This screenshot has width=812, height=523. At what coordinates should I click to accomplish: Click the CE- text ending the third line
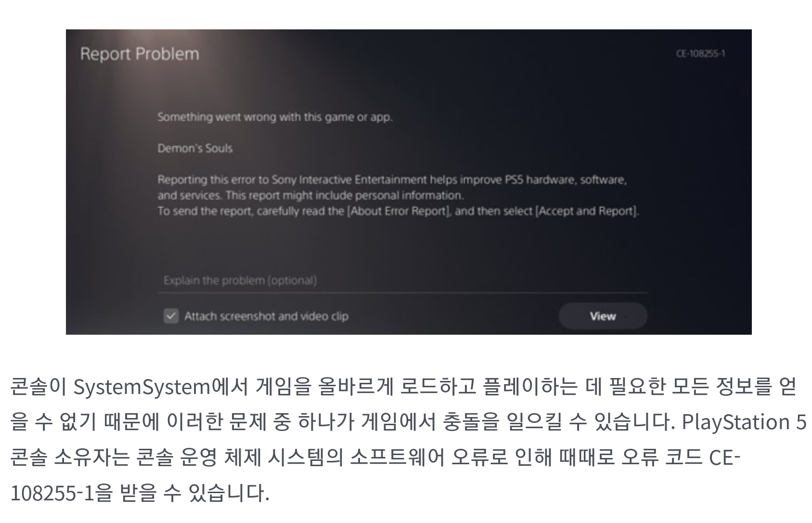pyautogui.click(x=724, y=458)
